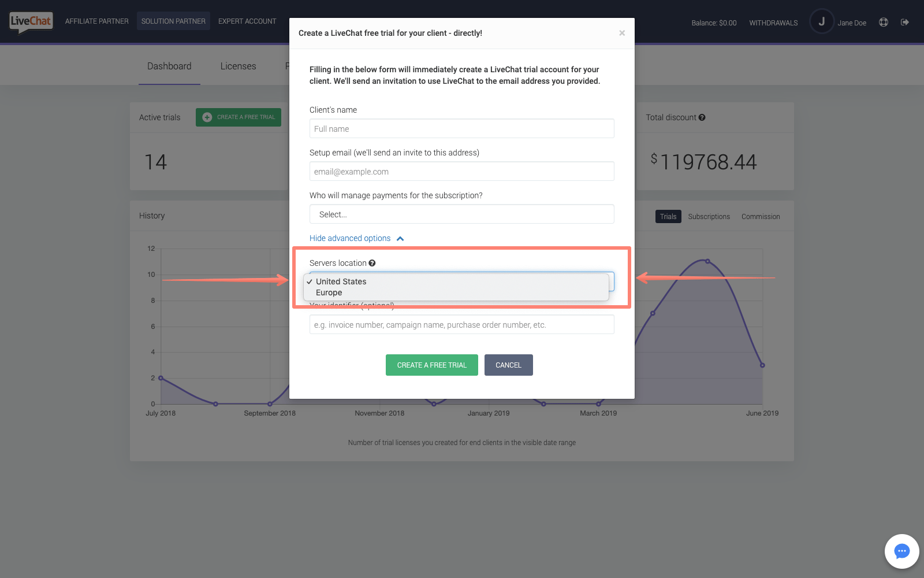Click the logout icon in header
This screenshot has height=578, width=924.
pos(905,22)
